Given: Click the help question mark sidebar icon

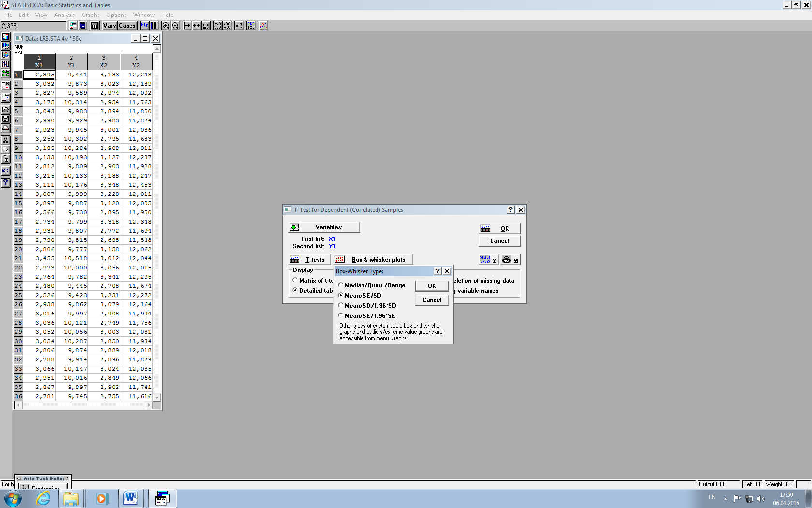Looking at the screenshot, I should tap(5, 183).
